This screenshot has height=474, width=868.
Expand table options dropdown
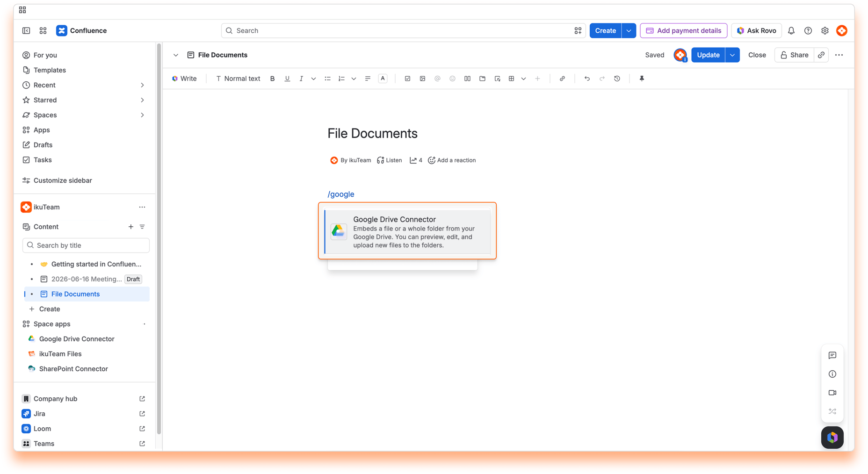pos(523,79)
